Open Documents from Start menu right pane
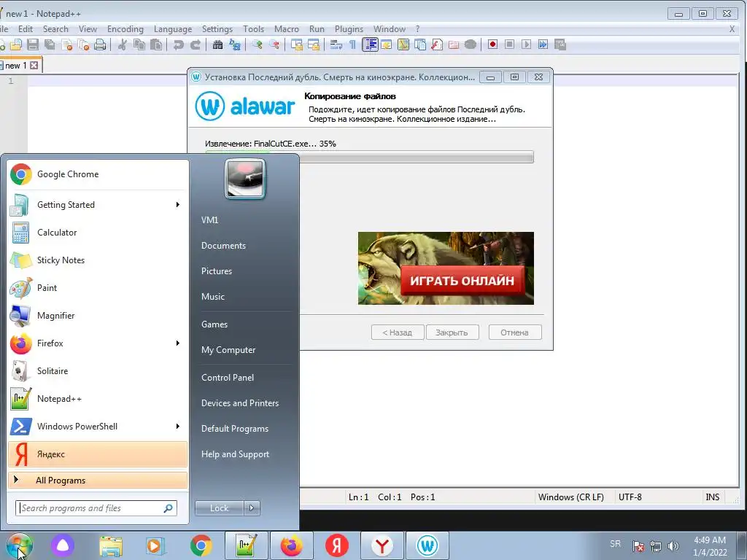Screen dimensions: 747x560 (x=223, y=246)
